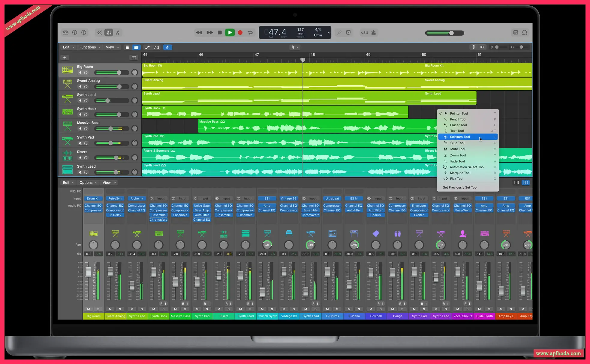The image size is (590, 364).
Task: Click Set Previously Set Tool
Action: point(460,187)
